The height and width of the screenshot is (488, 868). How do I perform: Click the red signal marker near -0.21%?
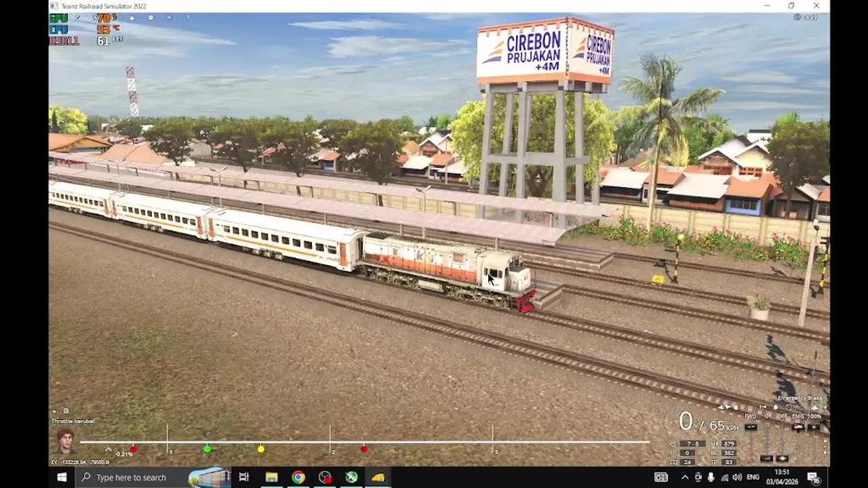click(x=134, y=449)
